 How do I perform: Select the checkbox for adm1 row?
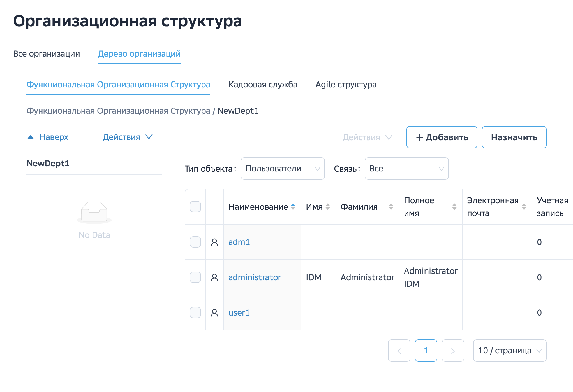(x=195, y=242)
